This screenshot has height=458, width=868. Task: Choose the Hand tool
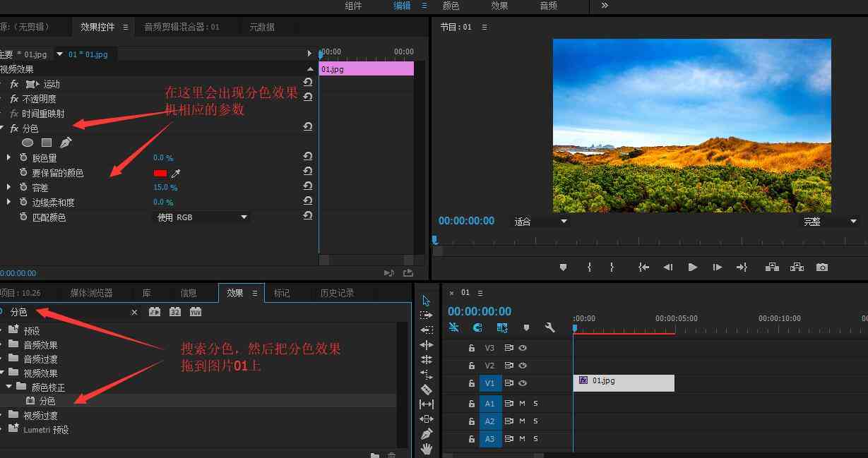(x=427, y=449)
